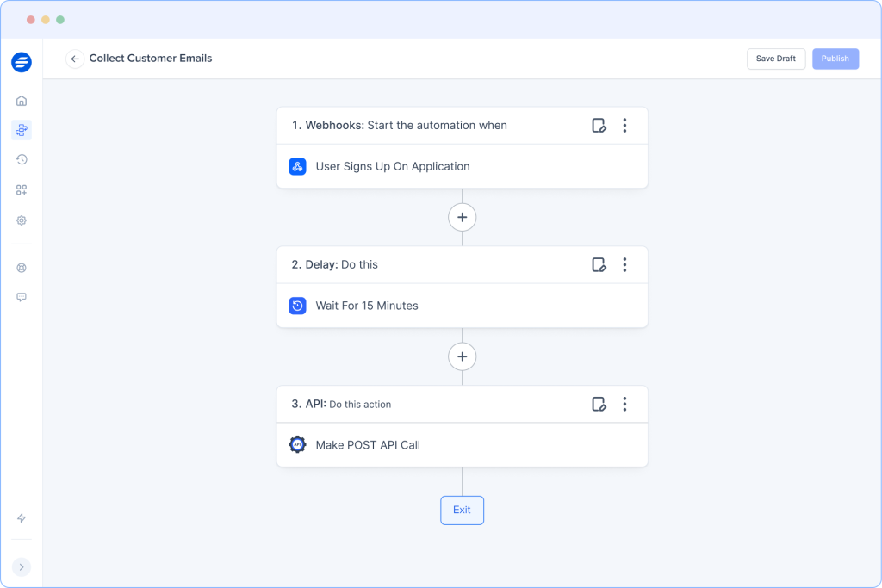Click the lightning icon at sidebar bottom
Screen dimensions: 882x588
pyautogui.click(x=21, y=517)
